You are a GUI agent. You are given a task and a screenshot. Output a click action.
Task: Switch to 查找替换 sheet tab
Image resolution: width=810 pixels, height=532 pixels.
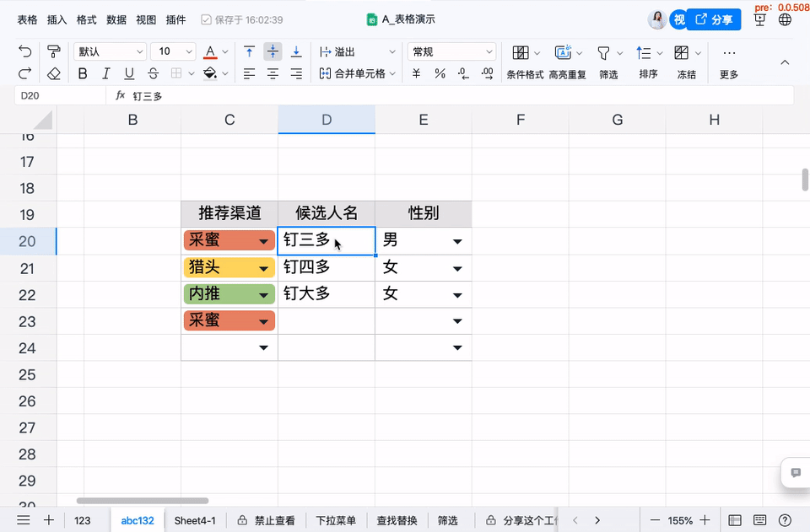coord(397,520)
